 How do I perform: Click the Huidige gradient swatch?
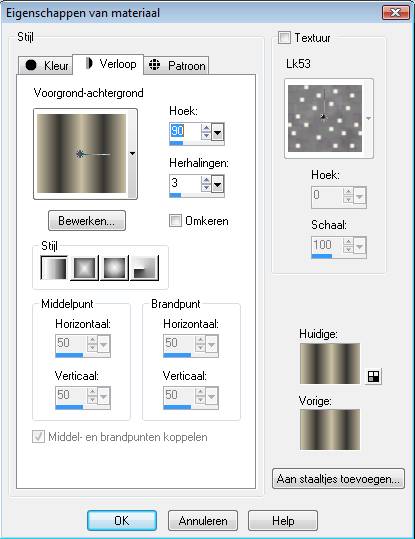coord(330,363)
